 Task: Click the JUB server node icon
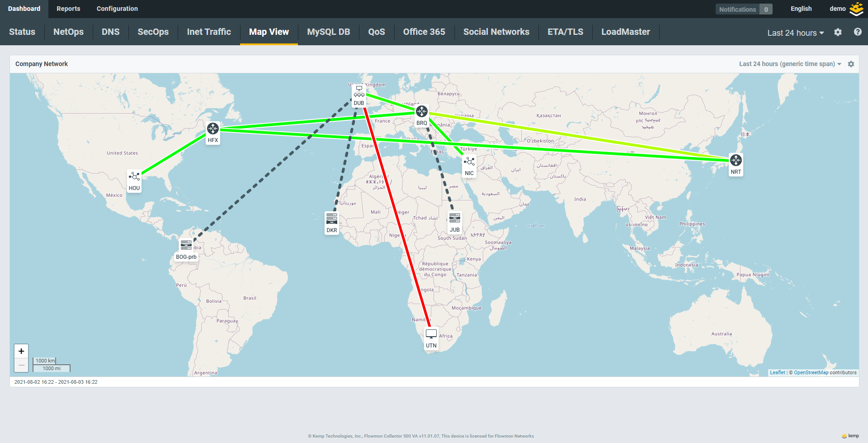coord(455,218)
